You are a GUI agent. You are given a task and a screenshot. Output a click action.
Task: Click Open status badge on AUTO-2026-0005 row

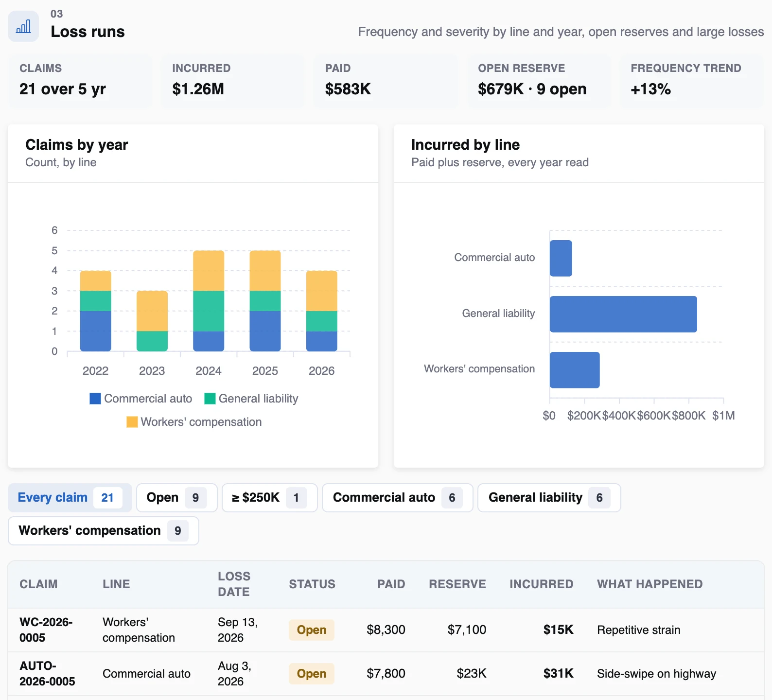coord(312,674)
